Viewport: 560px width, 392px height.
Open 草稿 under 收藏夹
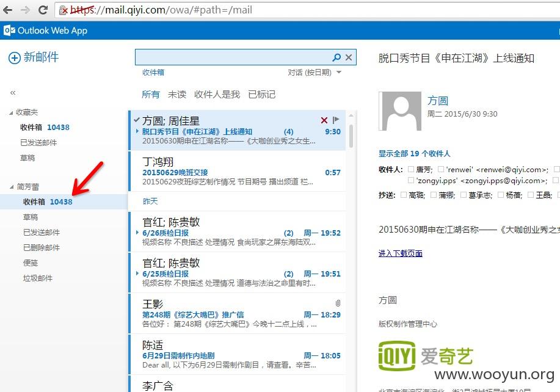click(27, 158)
